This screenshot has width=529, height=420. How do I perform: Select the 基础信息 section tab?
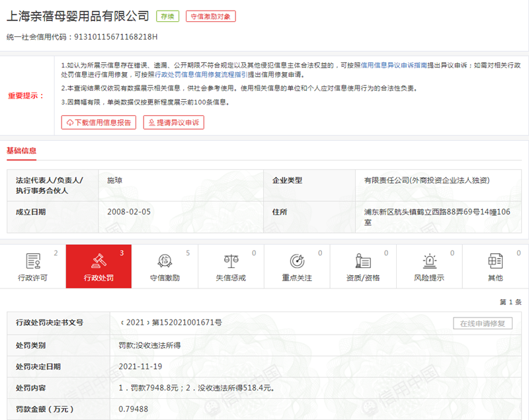click(22, 151)
